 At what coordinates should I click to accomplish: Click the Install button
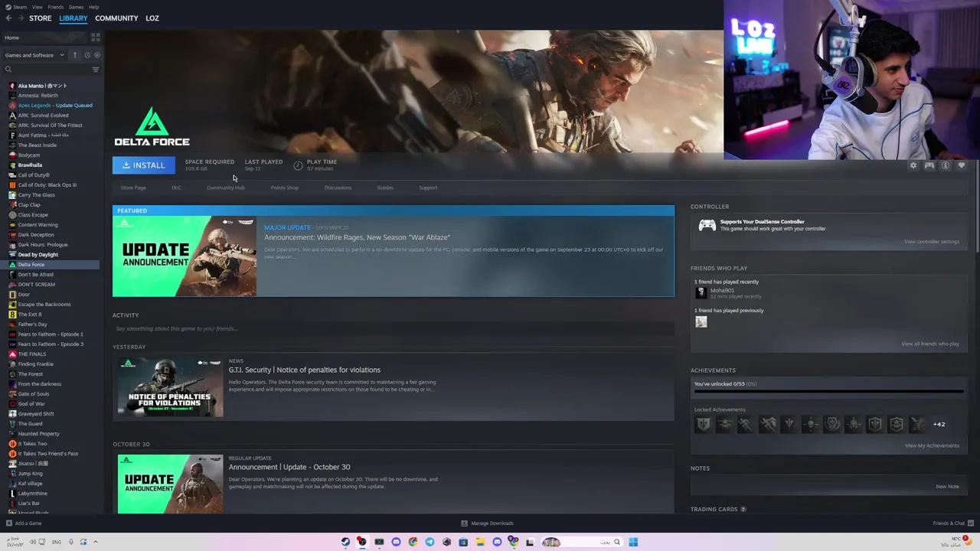[144, 165]
